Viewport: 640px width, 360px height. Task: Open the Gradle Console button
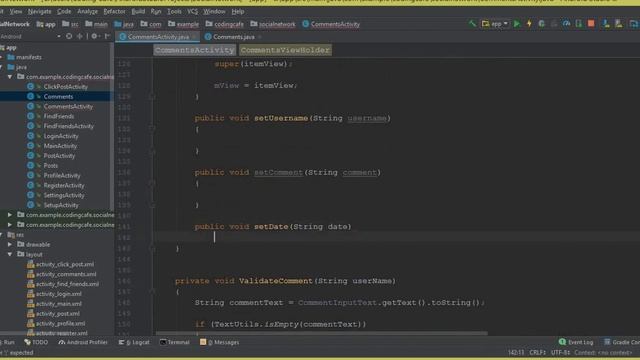tap(622, 342)
